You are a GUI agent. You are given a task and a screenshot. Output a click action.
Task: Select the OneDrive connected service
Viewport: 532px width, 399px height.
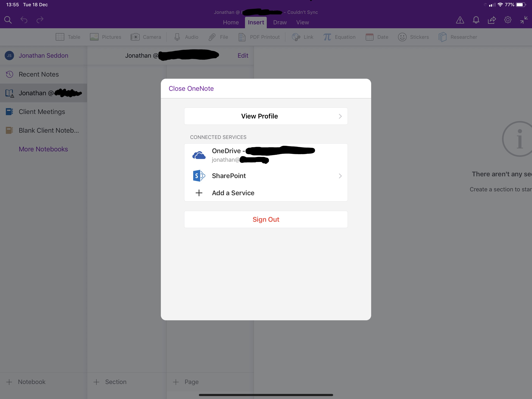[266, 155]
